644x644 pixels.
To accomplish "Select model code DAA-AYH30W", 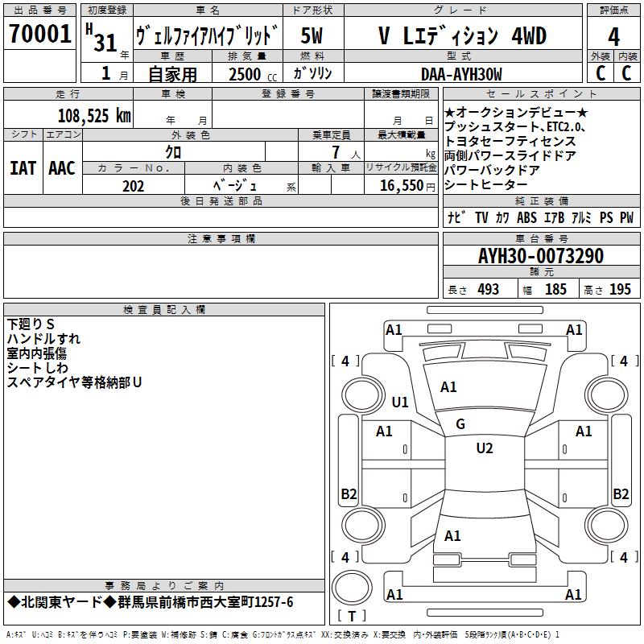I will click(x=461, y=74).
